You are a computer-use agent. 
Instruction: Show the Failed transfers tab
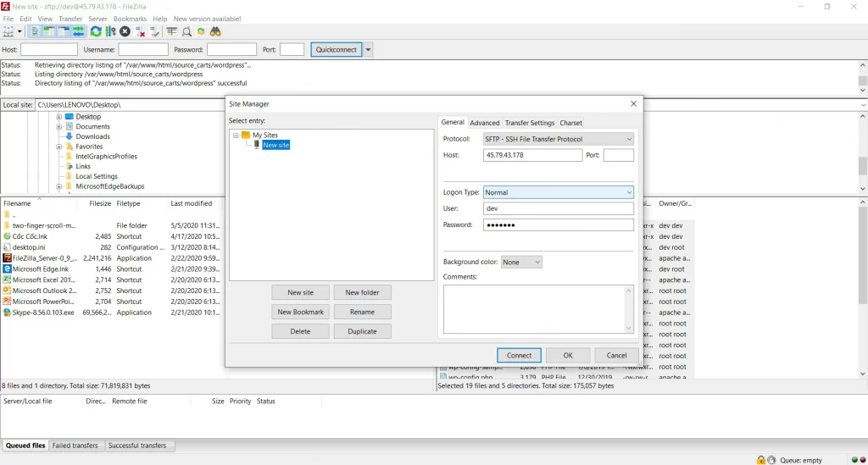(x=75, y=446)
